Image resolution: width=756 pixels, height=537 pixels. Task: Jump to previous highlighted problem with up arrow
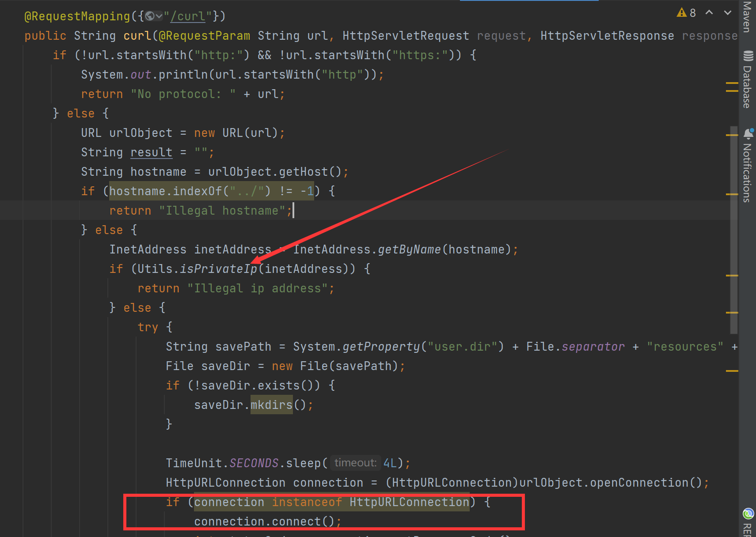(x=709, y=13)
